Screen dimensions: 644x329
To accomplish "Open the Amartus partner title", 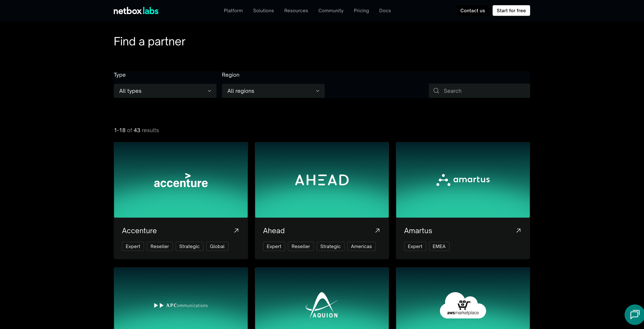I will pyautogui.click(x=418, y=230).
